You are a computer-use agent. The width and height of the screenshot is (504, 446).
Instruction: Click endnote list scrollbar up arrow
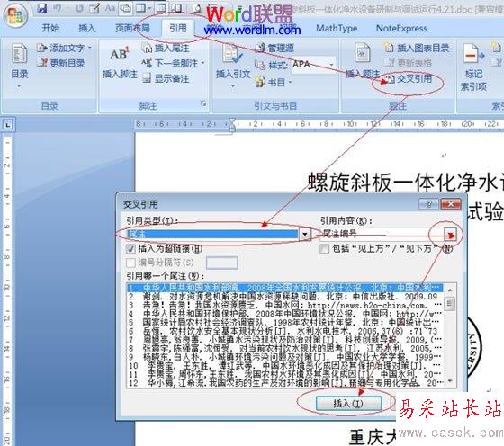450,290
